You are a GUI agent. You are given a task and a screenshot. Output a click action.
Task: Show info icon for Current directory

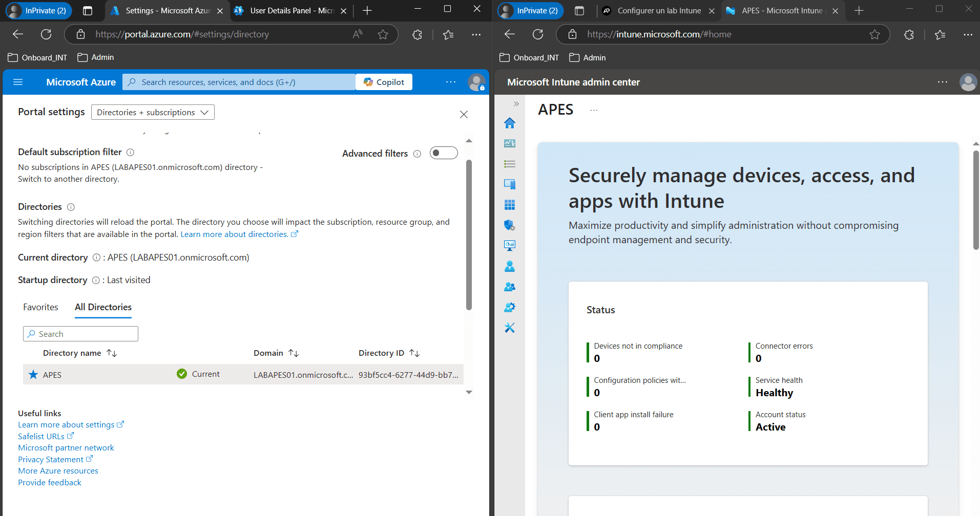(96, 257)
